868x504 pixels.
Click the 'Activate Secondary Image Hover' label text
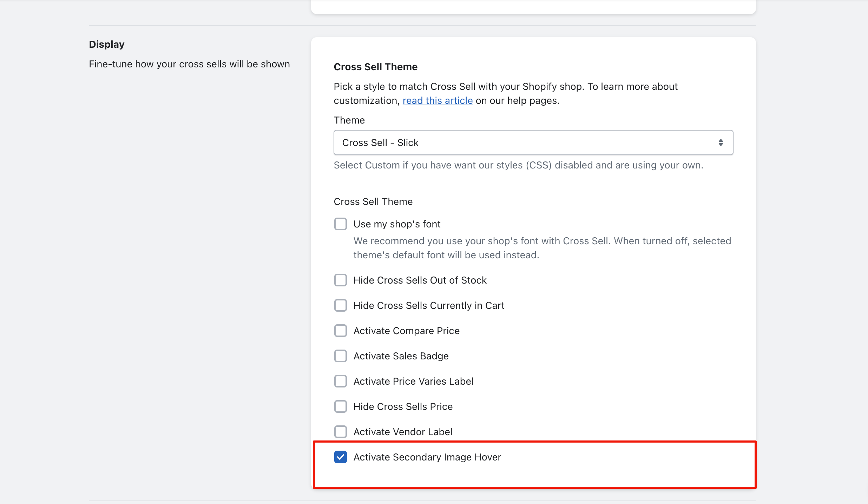pos(427,457)
